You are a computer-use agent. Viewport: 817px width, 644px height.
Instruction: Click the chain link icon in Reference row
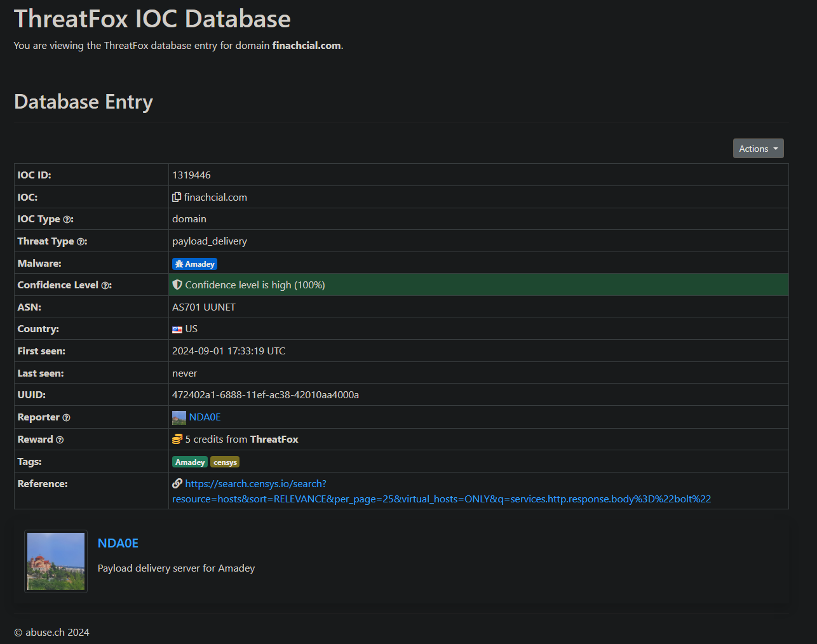point(177,484)
